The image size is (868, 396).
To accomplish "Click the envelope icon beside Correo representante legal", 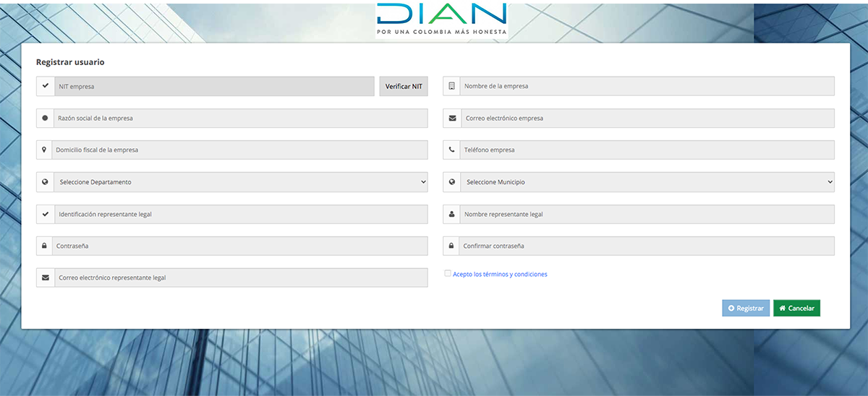I will (46, 277).
